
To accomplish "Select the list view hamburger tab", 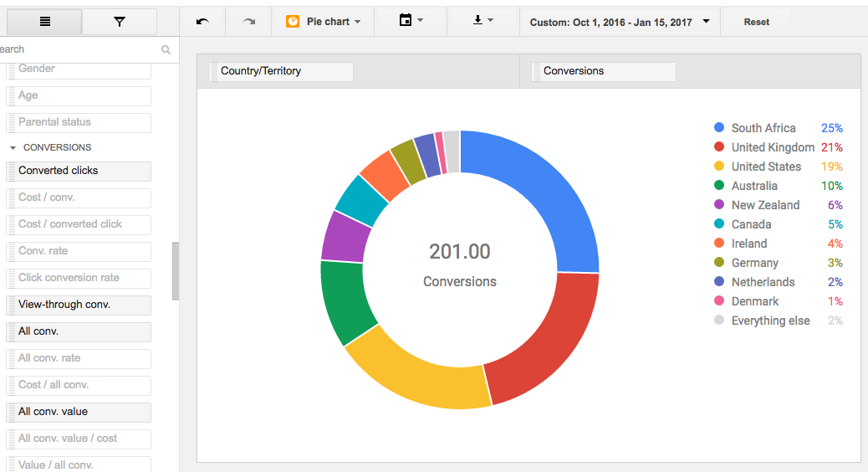I will tap(45, 22).
